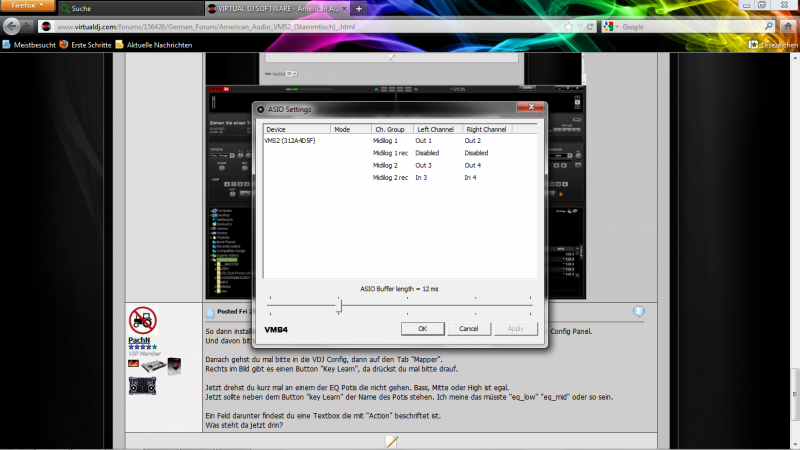Click the Out 2 right channel cell

click(x=472, y=141)
